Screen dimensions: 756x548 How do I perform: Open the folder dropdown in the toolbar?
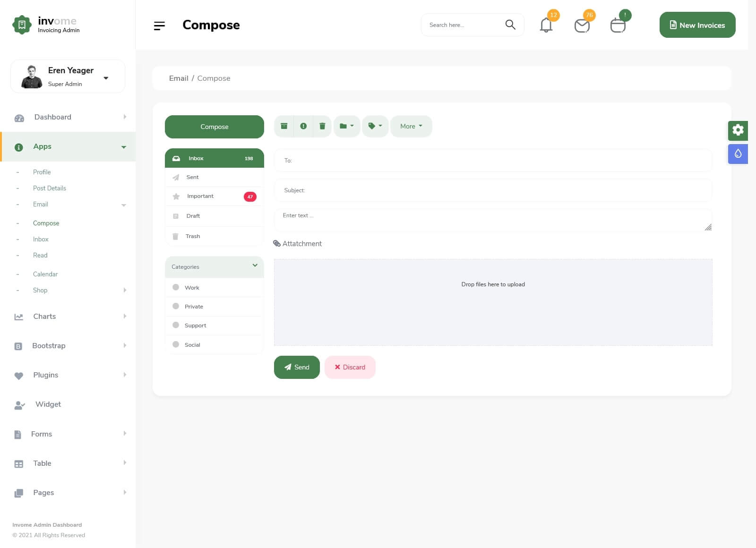coord(347,126)
